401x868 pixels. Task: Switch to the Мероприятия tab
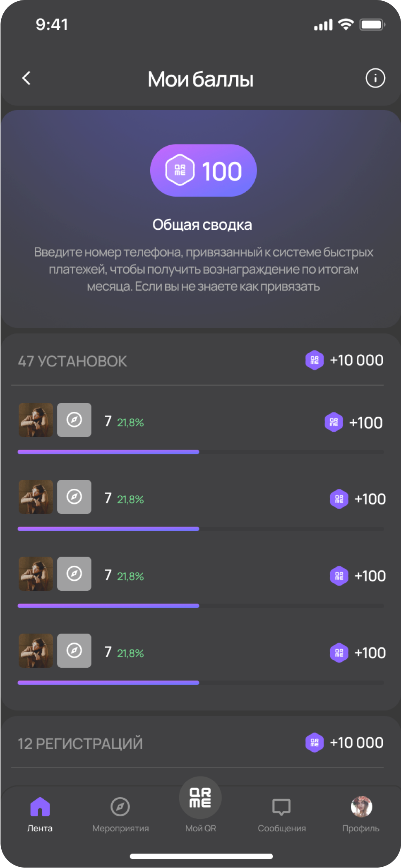pyautogui.click(x=120, y=814)
